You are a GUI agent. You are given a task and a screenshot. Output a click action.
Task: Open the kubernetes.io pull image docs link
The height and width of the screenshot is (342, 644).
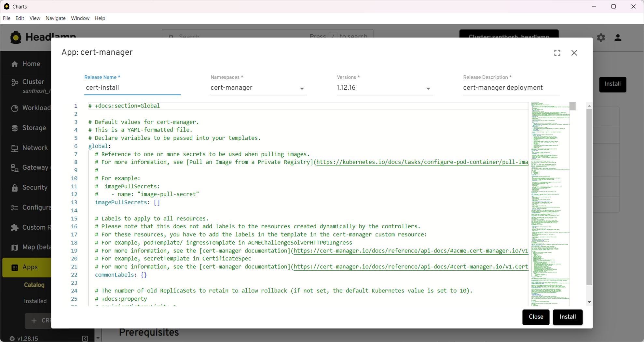tap(422, 162)
